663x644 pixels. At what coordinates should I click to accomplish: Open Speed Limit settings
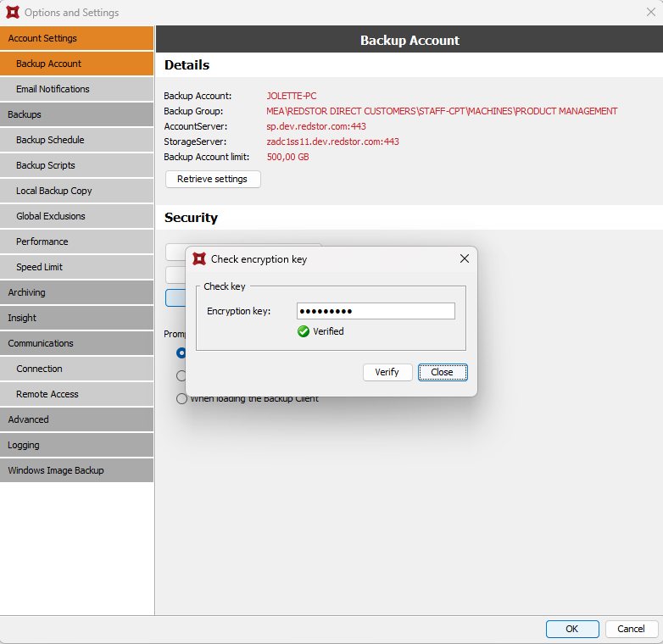[x=76, y=267]
